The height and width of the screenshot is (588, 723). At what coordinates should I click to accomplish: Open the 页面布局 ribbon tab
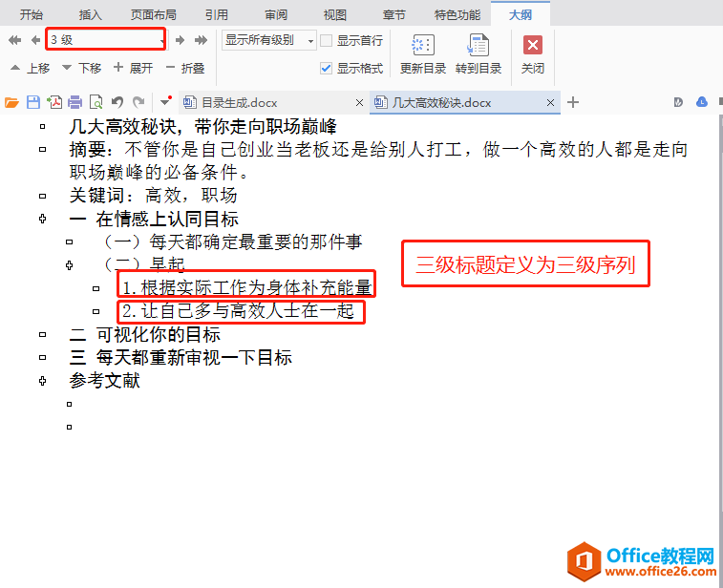[154, 14]
